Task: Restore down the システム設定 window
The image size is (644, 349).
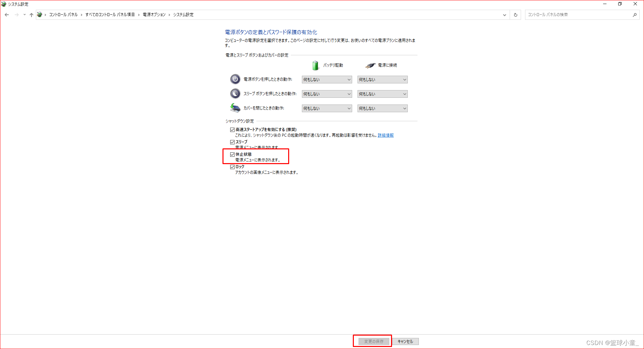Action: click(620, 4)
